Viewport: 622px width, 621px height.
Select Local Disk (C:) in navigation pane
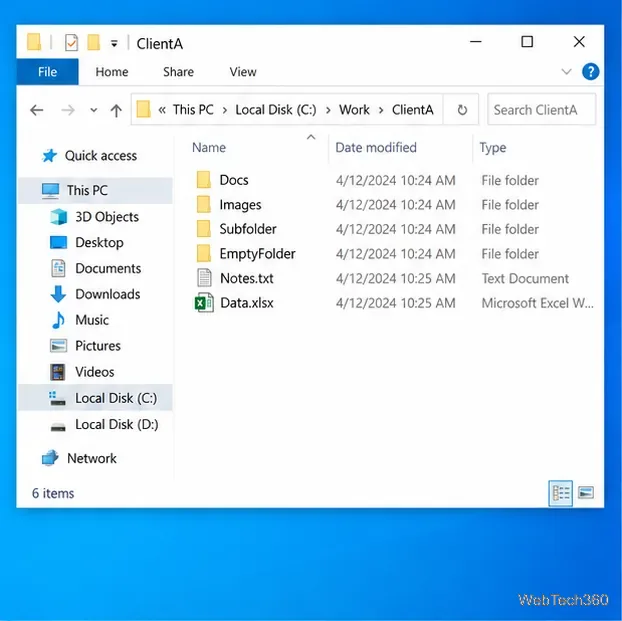point(95,398)
